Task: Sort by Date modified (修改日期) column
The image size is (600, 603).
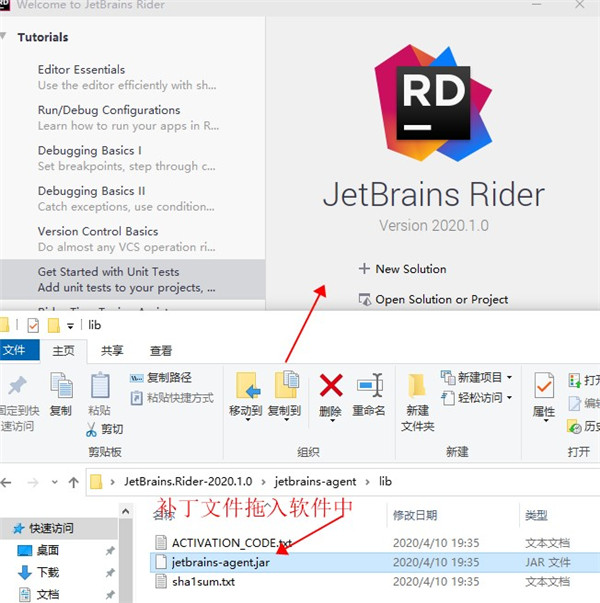Action: coord(415,515)
